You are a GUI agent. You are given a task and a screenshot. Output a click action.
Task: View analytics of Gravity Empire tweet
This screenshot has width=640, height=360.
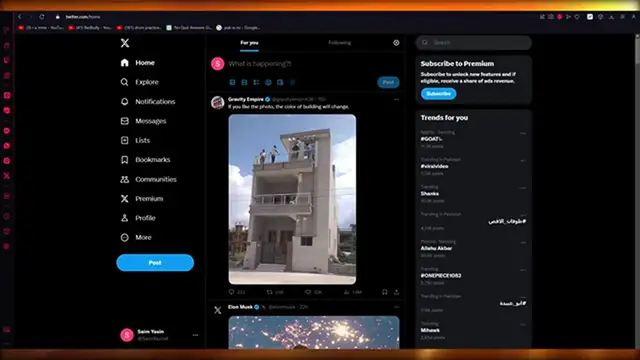coord(352,292)
